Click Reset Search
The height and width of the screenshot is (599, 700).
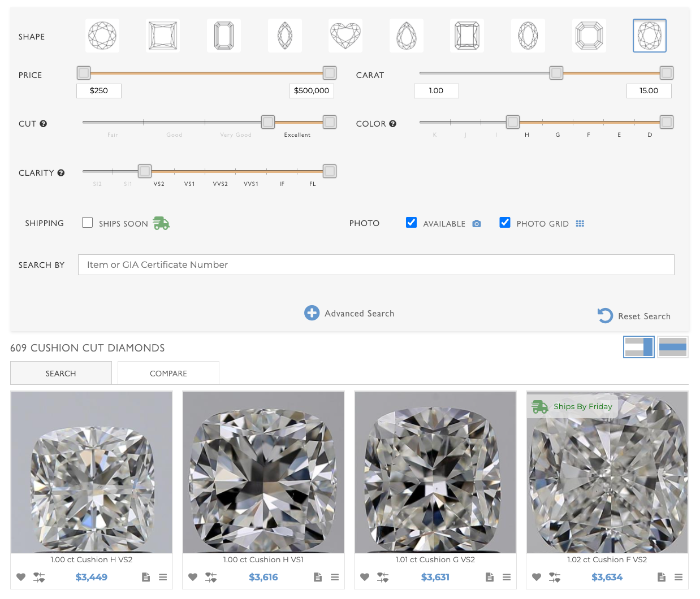[x=634, y=316]
